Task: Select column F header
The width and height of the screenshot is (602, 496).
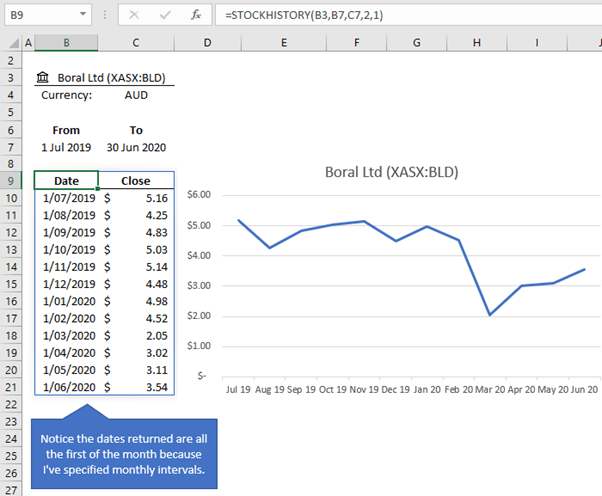Action: [357, 43]
